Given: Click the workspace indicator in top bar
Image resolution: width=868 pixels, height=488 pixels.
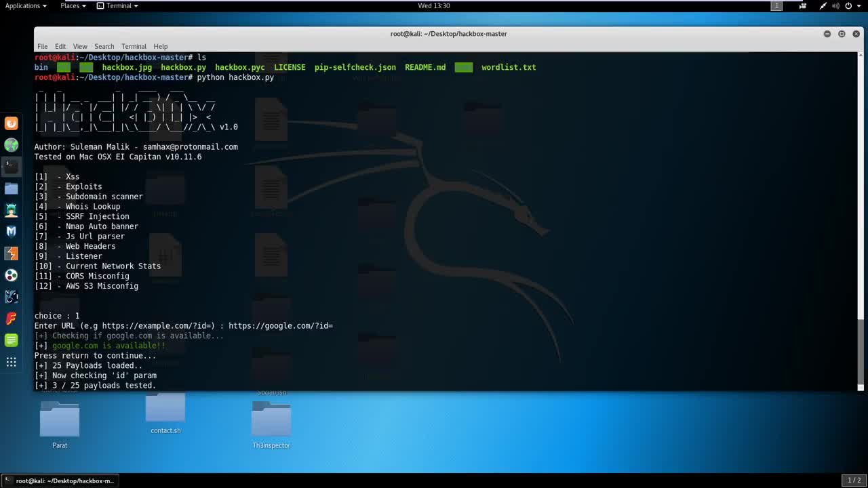Looking at the screenshot, I should (x=777, y=5).
